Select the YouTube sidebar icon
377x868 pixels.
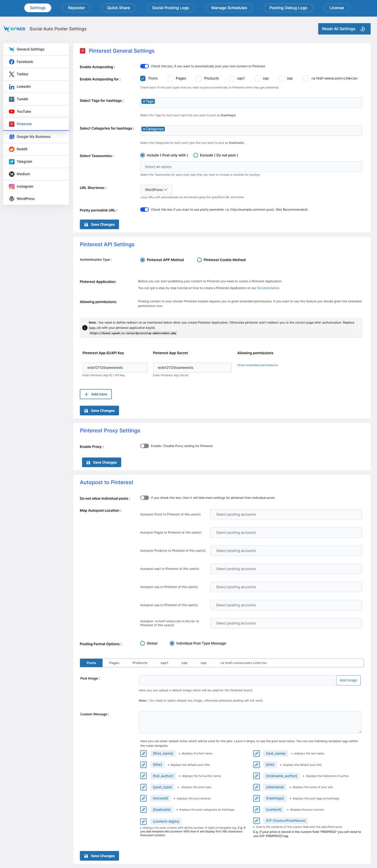11,112
